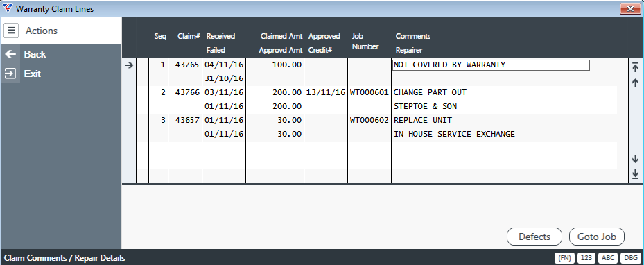644x265 pixels.
Task: Toggle the 123 numeric mode indicator
Action: tap(586, 258)
